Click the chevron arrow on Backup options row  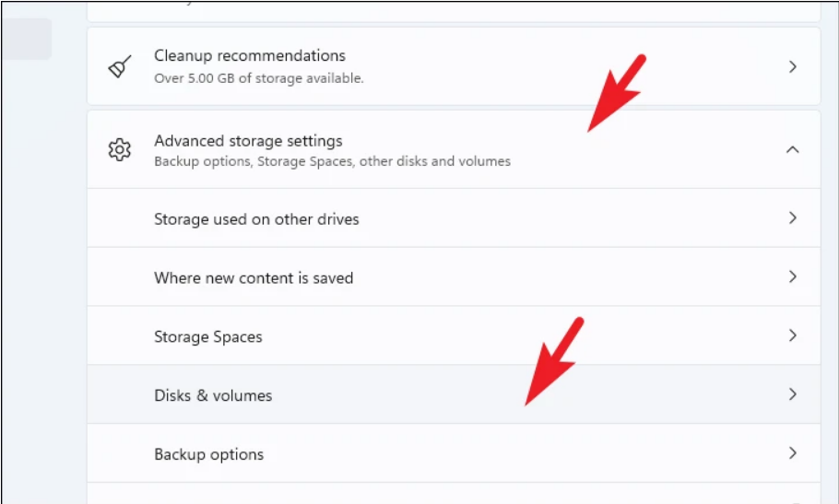pos(792,453)
